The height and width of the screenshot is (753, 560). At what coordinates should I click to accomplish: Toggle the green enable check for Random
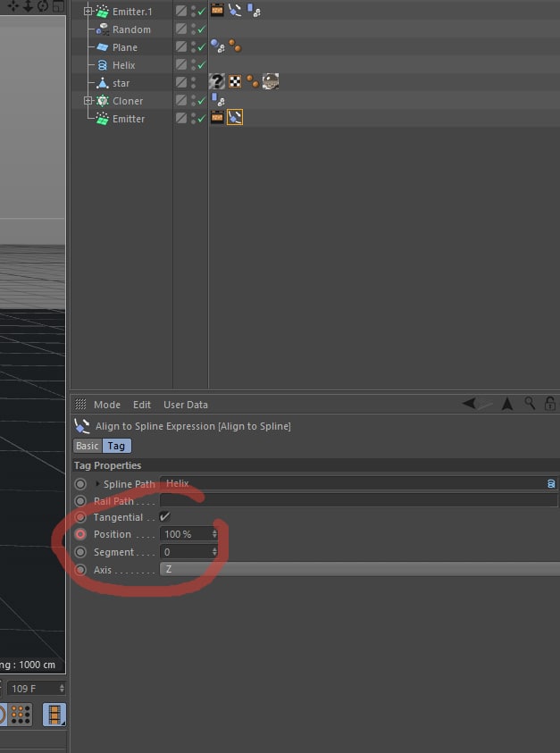[x=202, y=29]
